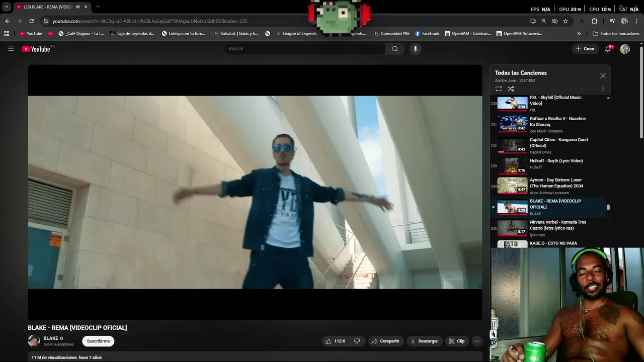
Task: Play Capital Cities - Kangaroo Court
Action: [x=548, y=145]
